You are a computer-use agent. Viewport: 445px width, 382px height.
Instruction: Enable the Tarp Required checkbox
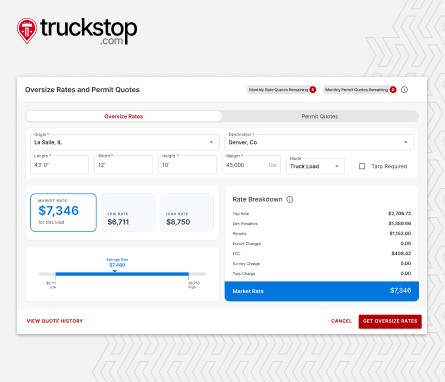362,166
